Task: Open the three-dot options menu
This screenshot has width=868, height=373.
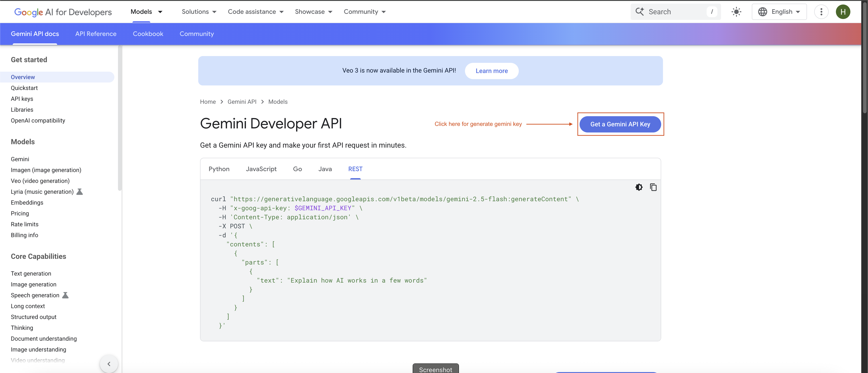Action: (821, 12)
